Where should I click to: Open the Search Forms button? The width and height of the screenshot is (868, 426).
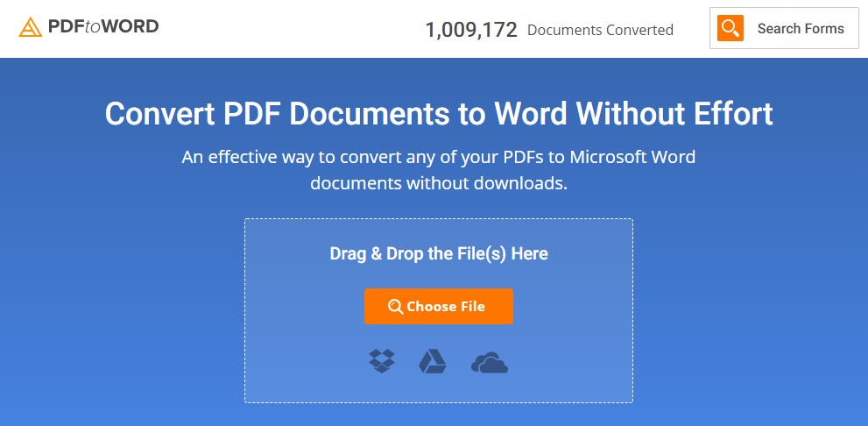click(x=784, y=28)
